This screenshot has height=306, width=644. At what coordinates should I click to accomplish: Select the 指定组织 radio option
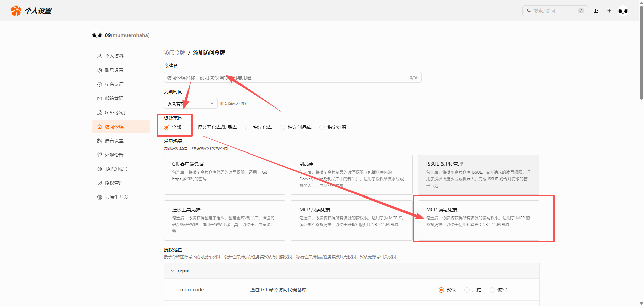pos(322,127)
